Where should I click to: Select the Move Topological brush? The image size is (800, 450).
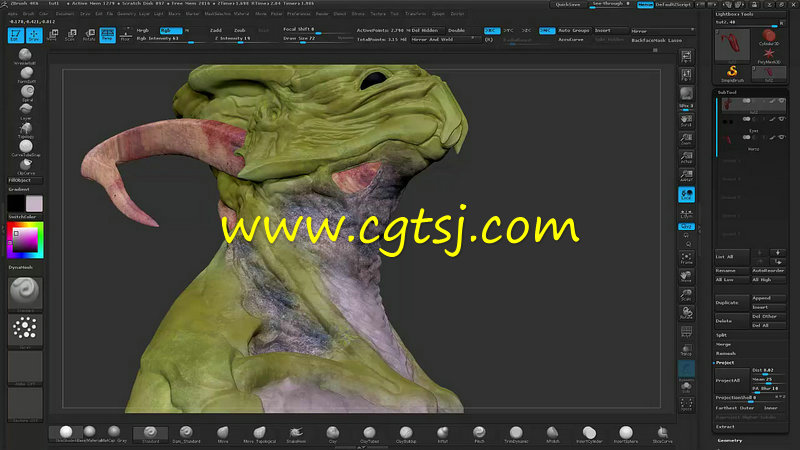(260, 434)
